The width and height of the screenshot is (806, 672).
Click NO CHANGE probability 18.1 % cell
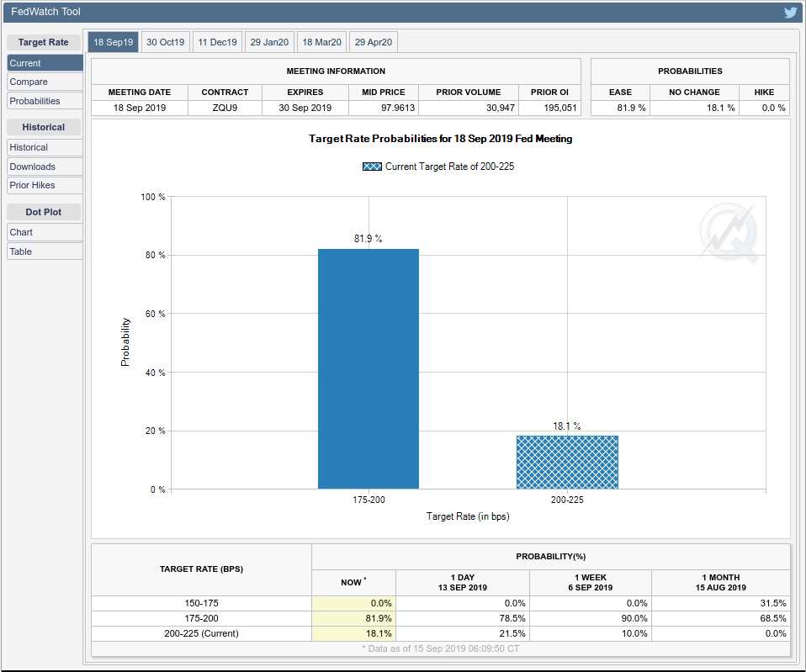tap(694, 108)
